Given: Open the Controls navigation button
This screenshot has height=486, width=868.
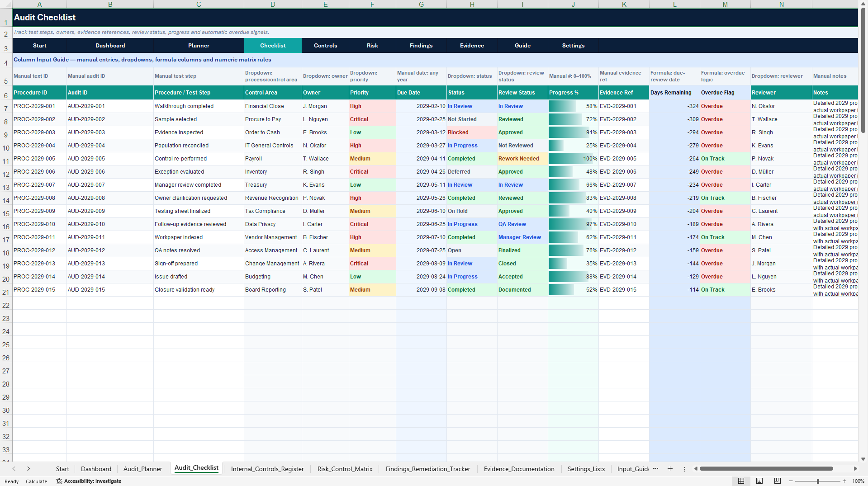Looking at the screenshot, I should pyautogui.click(x=325, y=46).
